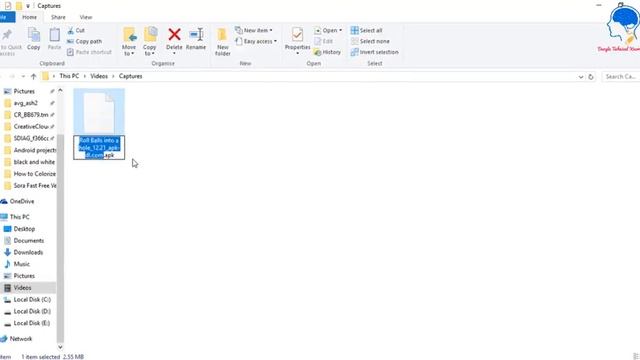This screenshot has height=360, width=640.
Task: Open the Move to command
Action: point(129,41)
